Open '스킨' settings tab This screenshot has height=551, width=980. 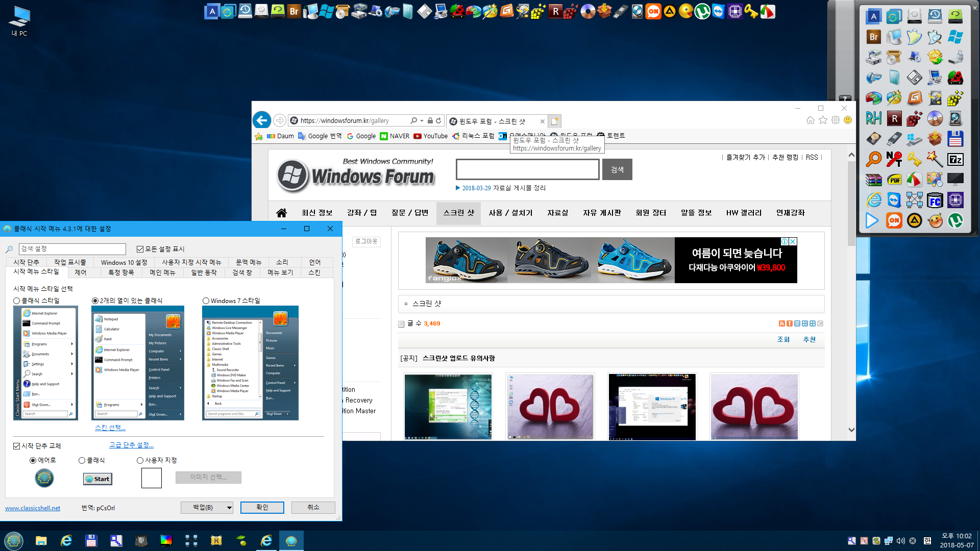click(x=314, y=272)
